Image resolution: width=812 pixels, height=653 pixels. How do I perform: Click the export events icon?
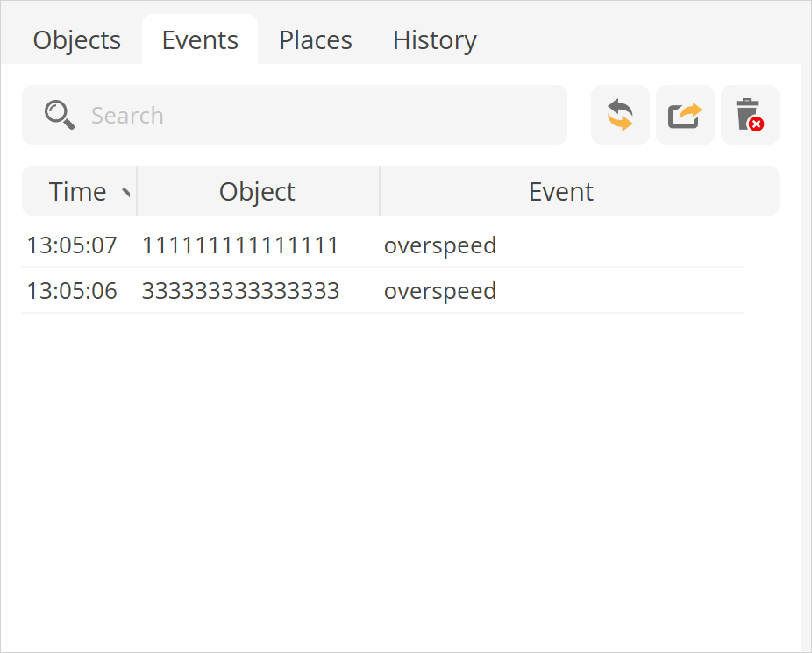click(x=685, y=115)
